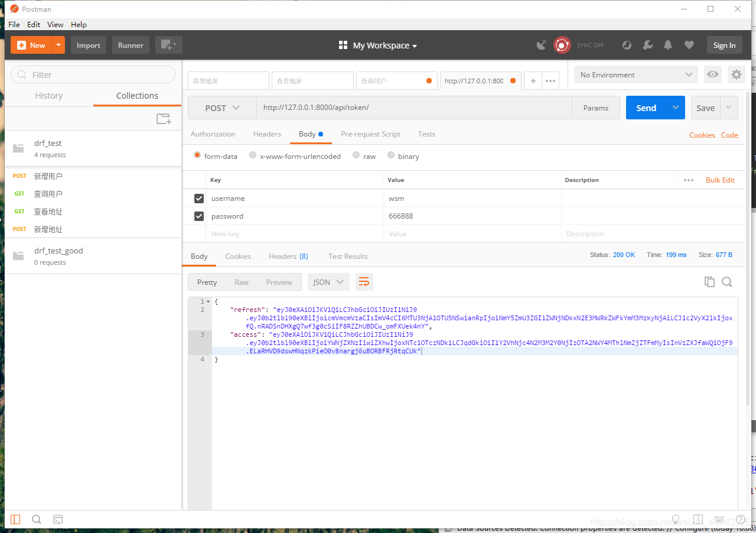This screenshot has height=533, width=756.
Task: Switch response view to Preview
Action: (x=279, y=282)
